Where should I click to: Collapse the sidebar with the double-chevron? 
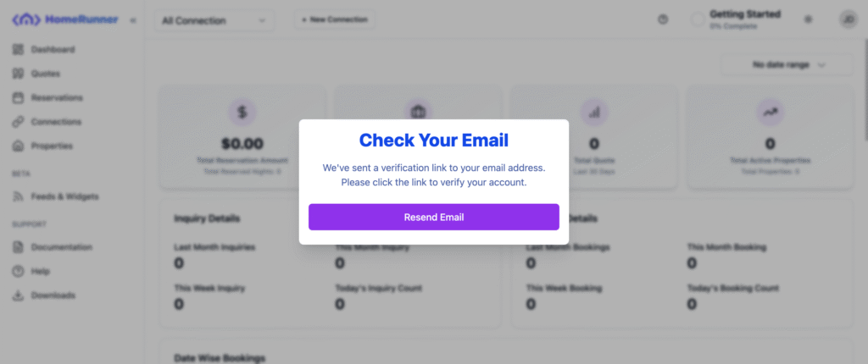133,20
